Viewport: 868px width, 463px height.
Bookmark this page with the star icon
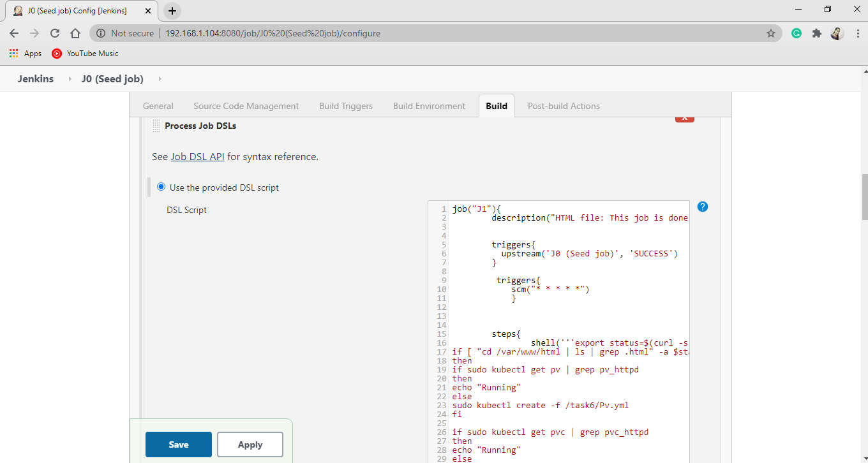pos(770,33)
